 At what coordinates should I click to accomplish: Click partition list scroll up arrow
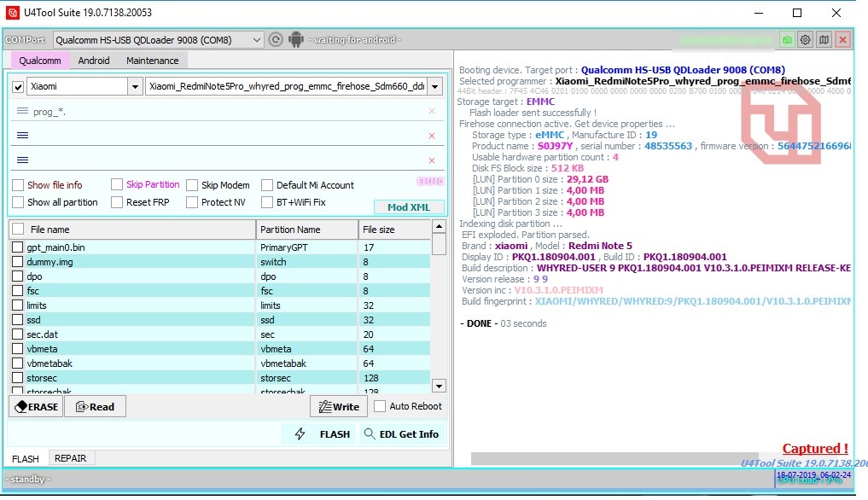click(439, 226)
